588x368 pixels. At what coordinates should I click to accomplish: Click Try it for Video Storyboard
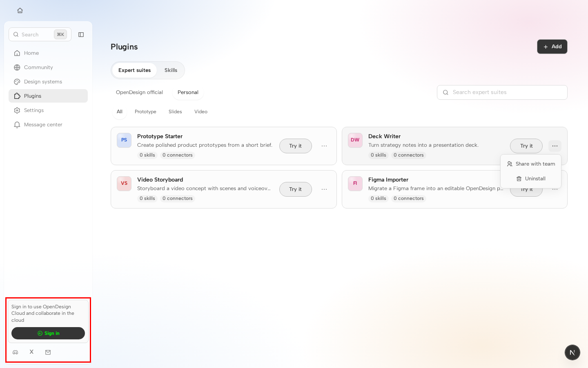(296, 189)
